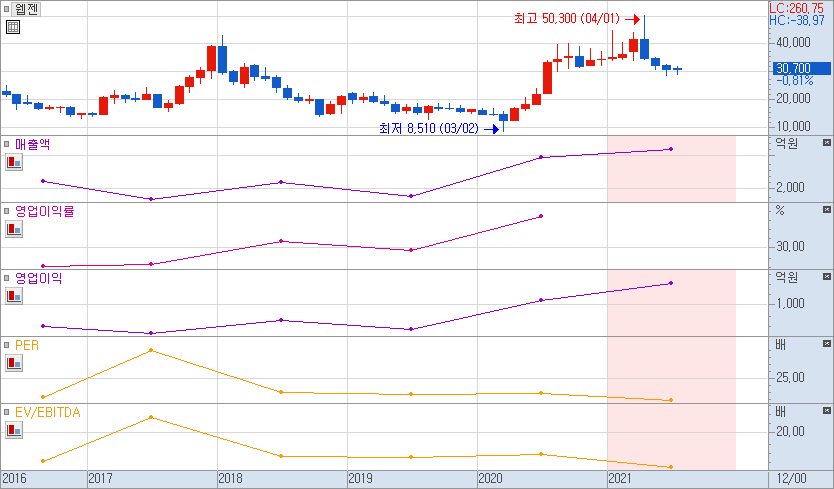The height and width of the screenshot is (489, 834).
Task: Click the 12/00 corner date label
Action: 791,478
